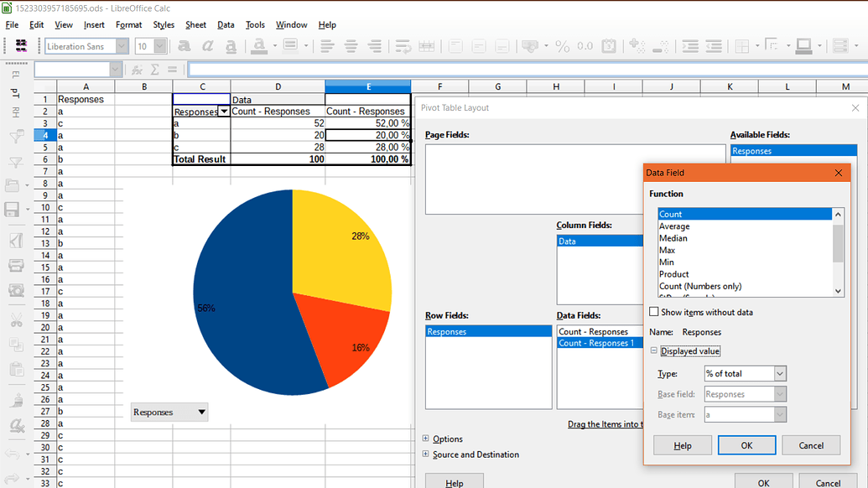This screenshot has width=868, height=488.
Task: Open the displayed value Type dropdown
Action: point(779,373)
